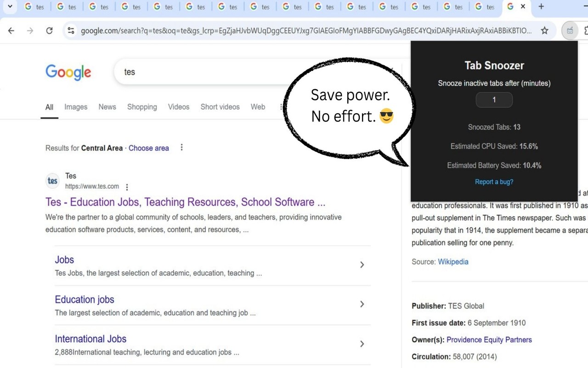Click the snooze minutes input field

tap(494, 100)
